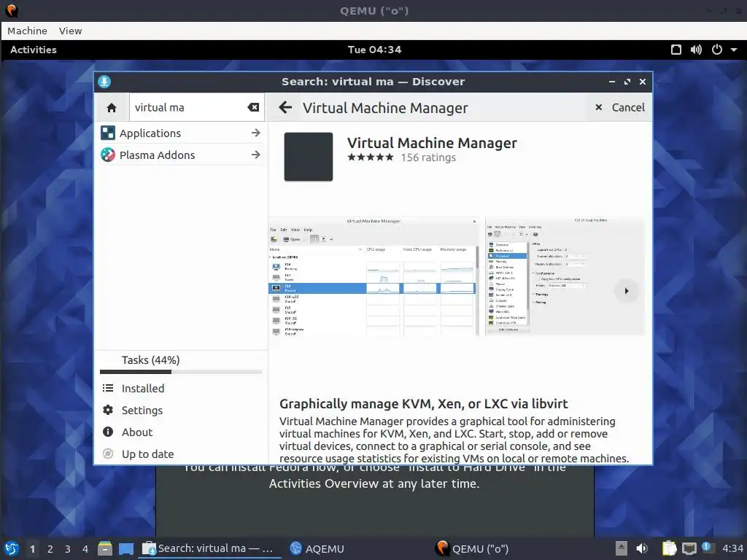Switch to virtual desktop 4
This screenshot has height=560, width=747.
pos(85,549)
